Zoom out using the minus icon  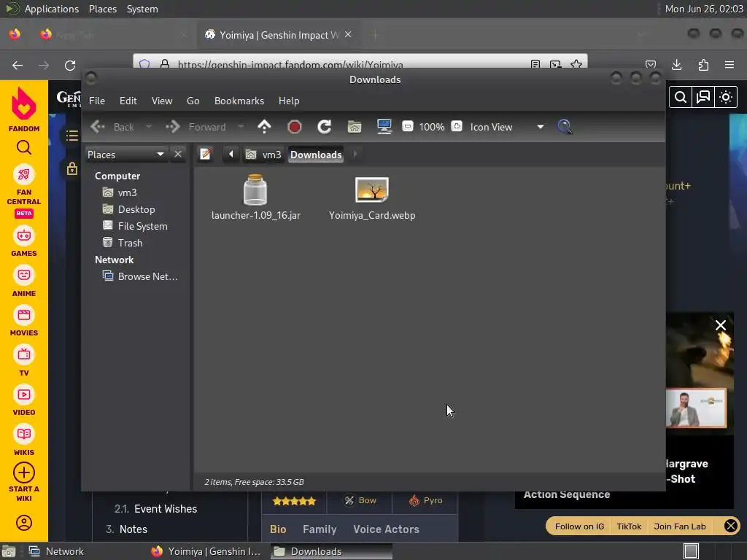click(x=407, y=126)
